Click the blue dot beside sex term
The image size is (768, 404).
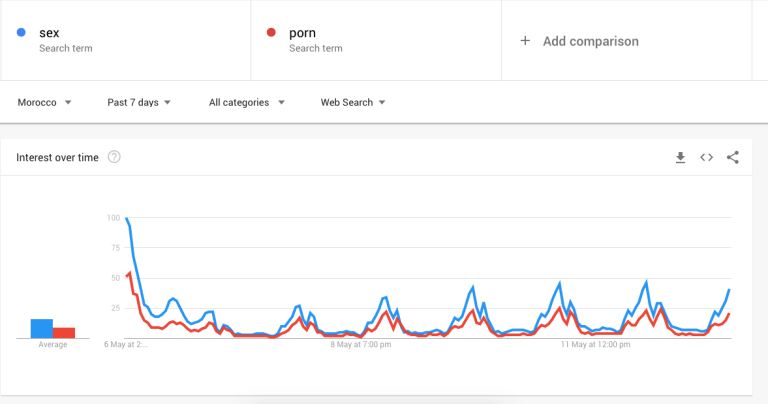[x=21, y=32]
